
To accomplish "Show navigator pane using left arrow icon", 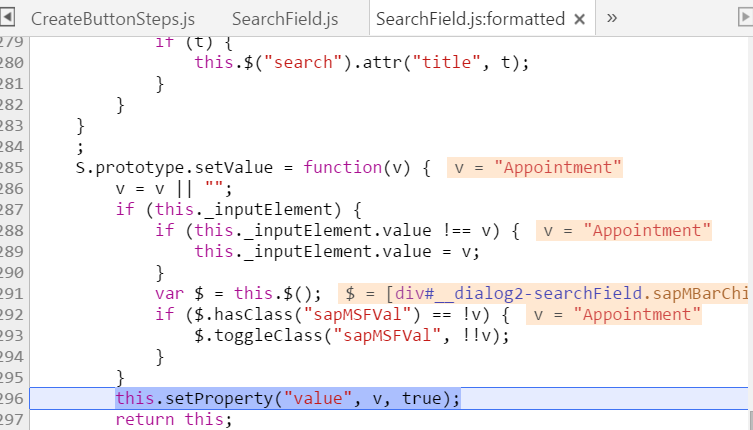I will 7,18.
